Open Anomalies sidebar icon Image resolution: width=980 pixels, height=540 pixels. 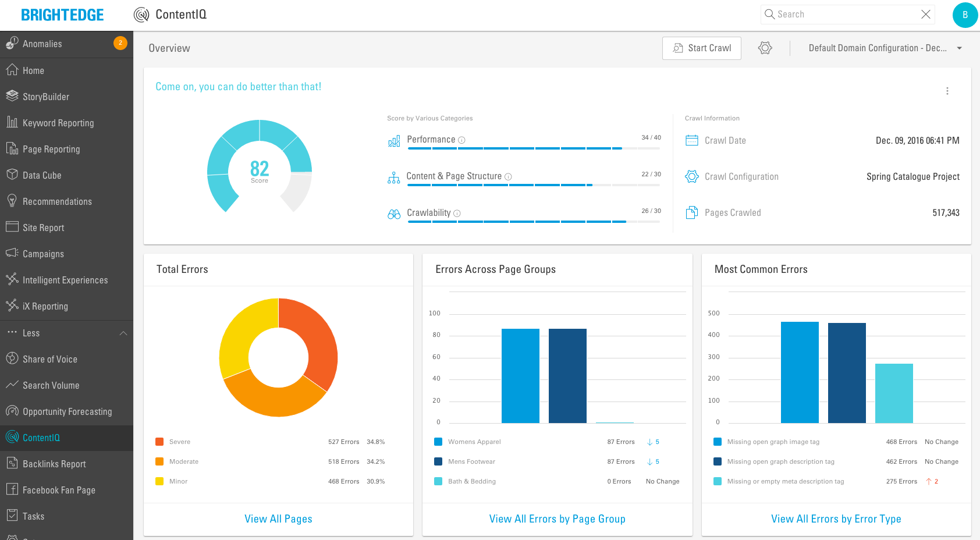pyautogui.click(x=12, y=44)
